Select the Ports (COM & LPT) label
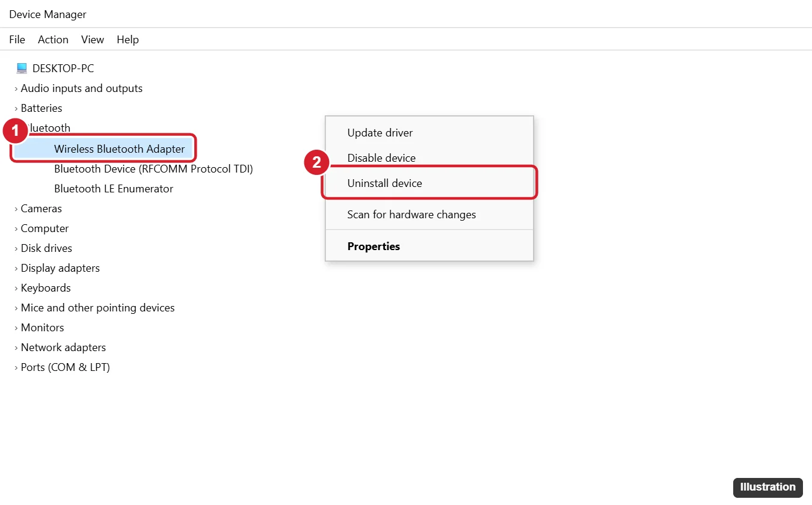 click(66, 367)
